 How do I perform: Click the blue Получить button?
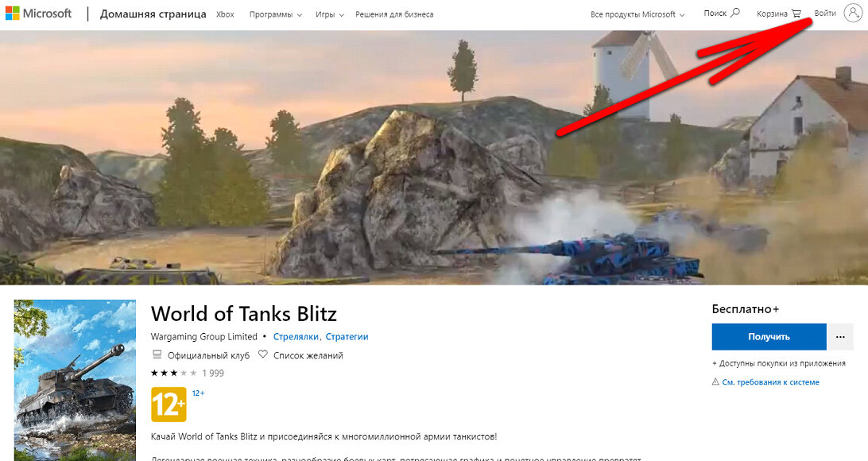tap(769, 336)
